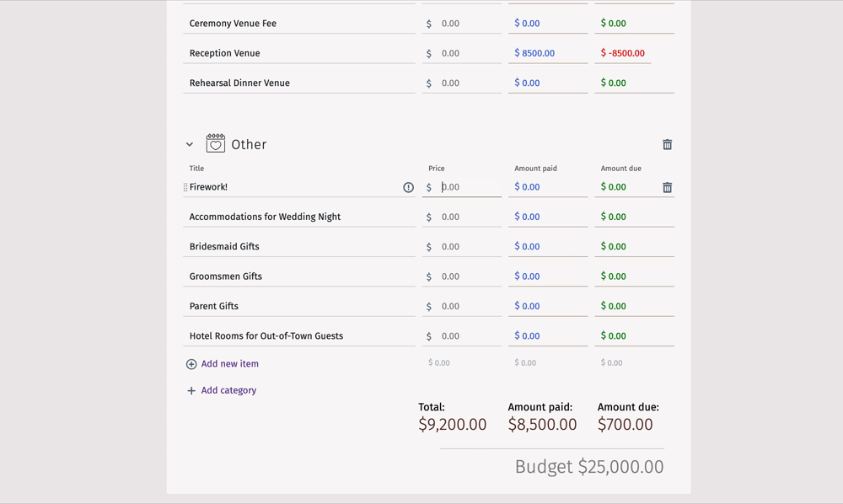The height and width of the screenshot is (504, 843).
Task: Edit amount paid for Groomsmen Gifts
Action: [x=548, y=276]
